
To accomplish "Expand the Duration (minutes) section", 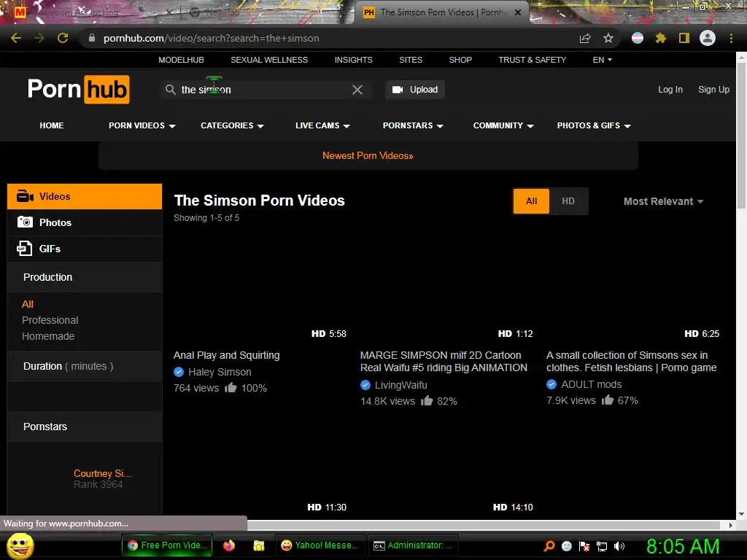I will (x=85, y=366).
